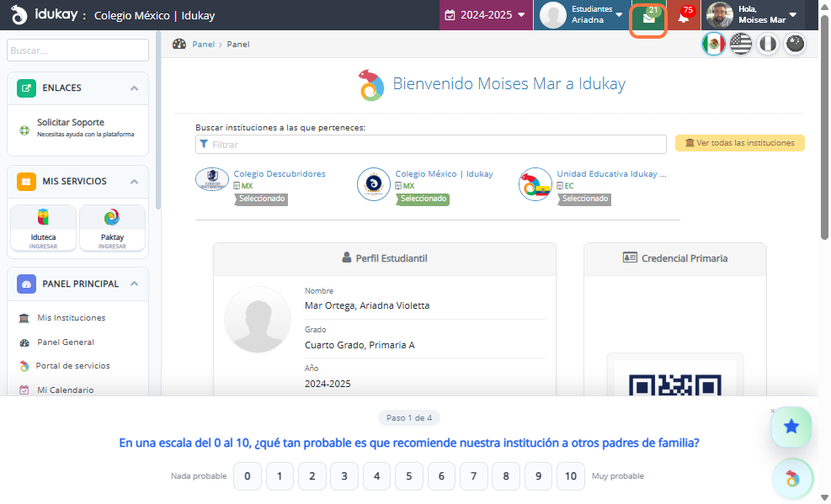Open the messages envelope icon
Image resolution: width=831 pixels, height=504 pixels.
tap(648, 18)
